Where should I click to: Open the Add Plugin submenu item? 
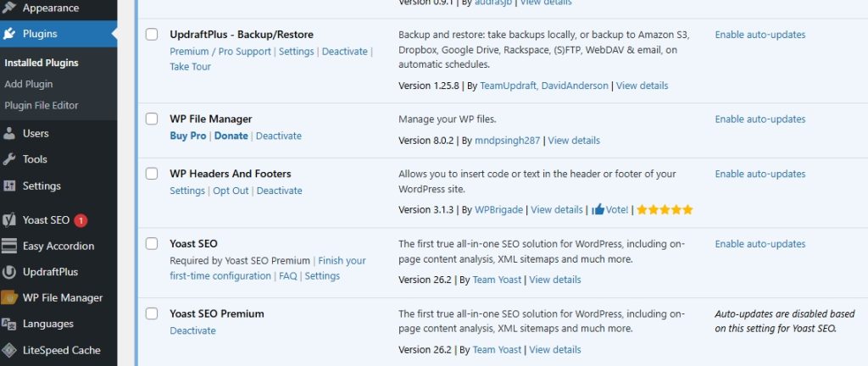(x=28, y=84)
